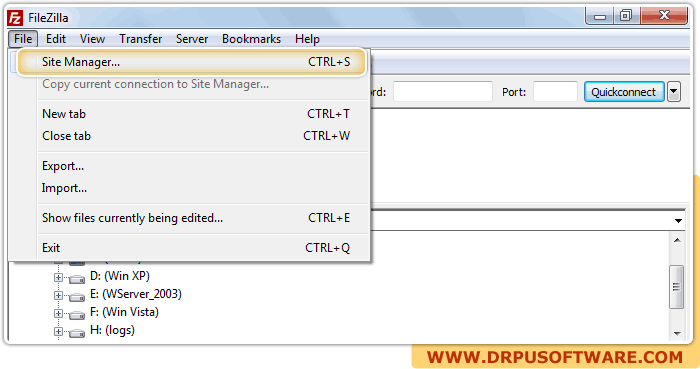Expand the H: (logs) drive node
Screen dimensions: 700x369
point(58,332)
